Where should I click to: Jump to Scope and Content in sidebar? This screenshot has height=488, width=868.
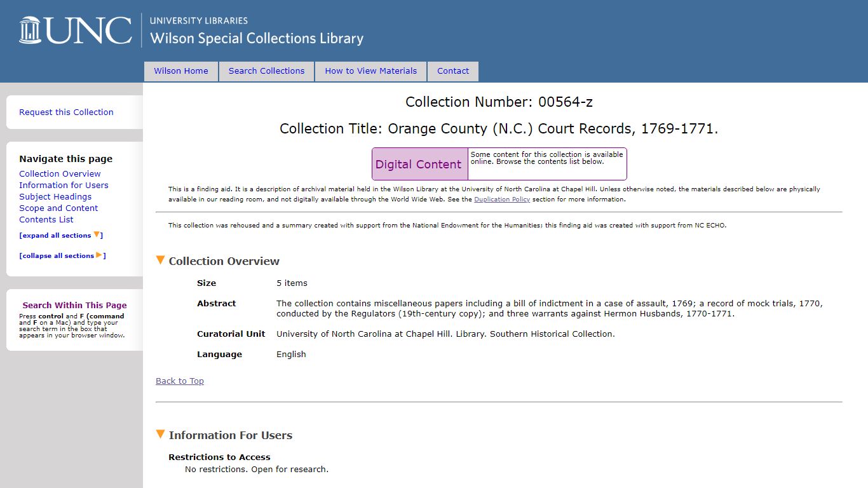coord(58,208)
